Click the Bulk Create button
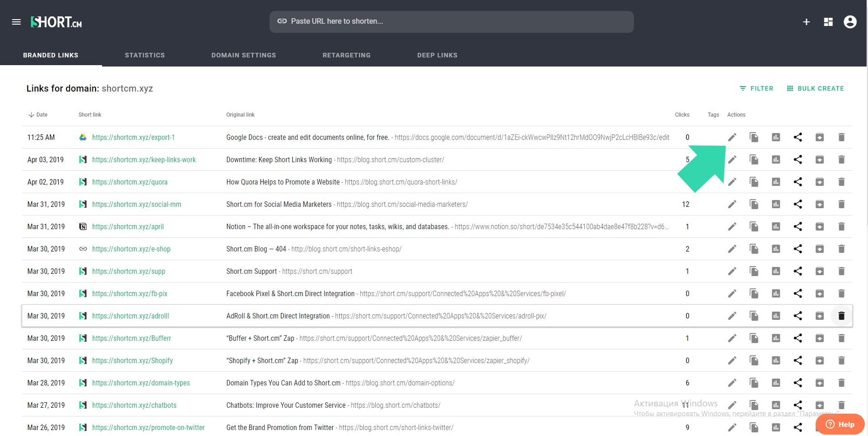 [x=815, y=88]
